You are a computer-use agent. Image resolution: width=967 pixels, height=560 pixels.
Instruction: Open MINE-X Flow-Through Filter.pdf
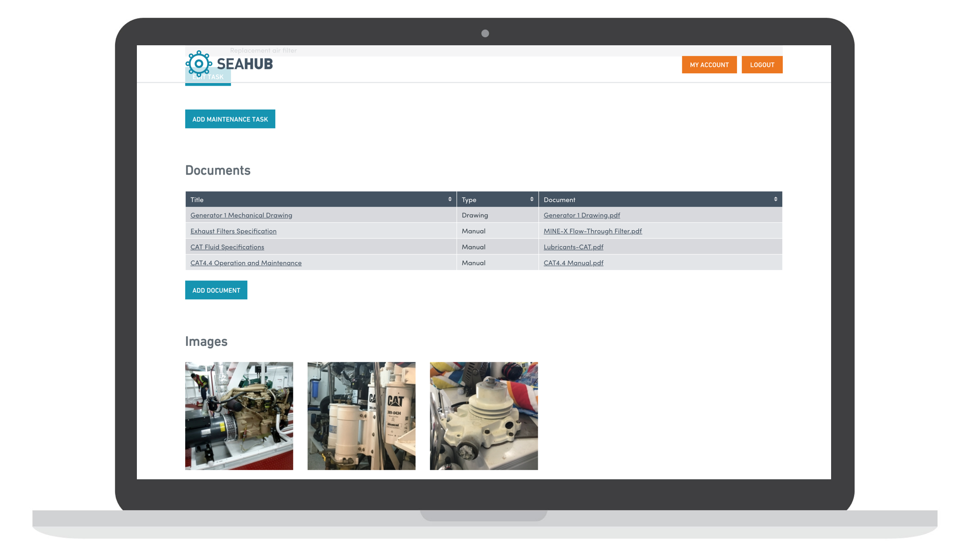pos(592,231)
